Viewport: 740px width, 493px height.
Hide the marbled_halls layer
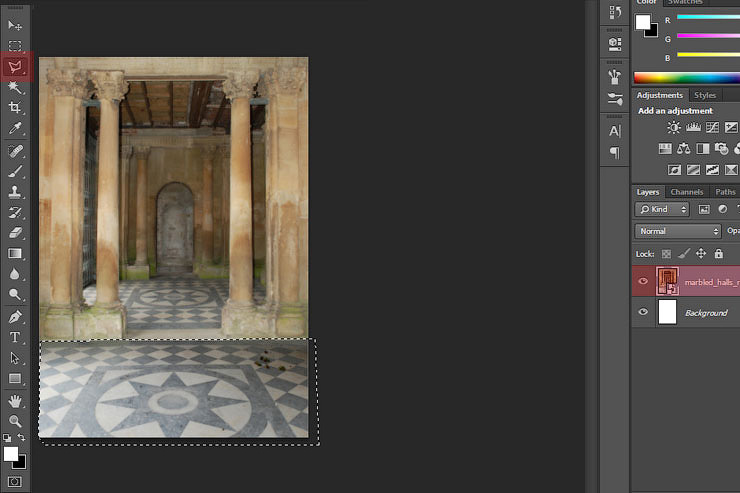[643, 282]
